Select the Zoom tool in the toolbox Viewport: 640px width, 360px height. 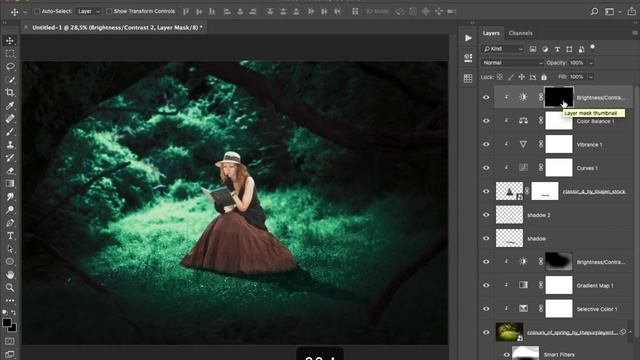[x=10, y=288]
